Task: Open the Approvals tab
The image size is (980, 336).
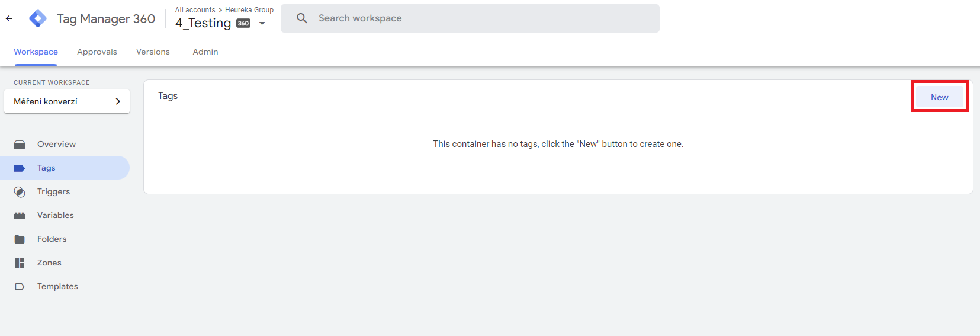Action: (x=97, y=52)
